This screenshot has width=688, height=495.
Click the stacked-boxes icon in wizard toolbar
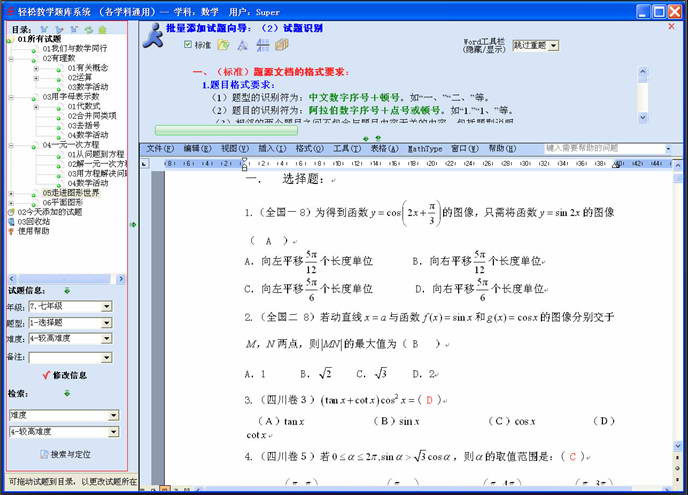pos(282,45)
